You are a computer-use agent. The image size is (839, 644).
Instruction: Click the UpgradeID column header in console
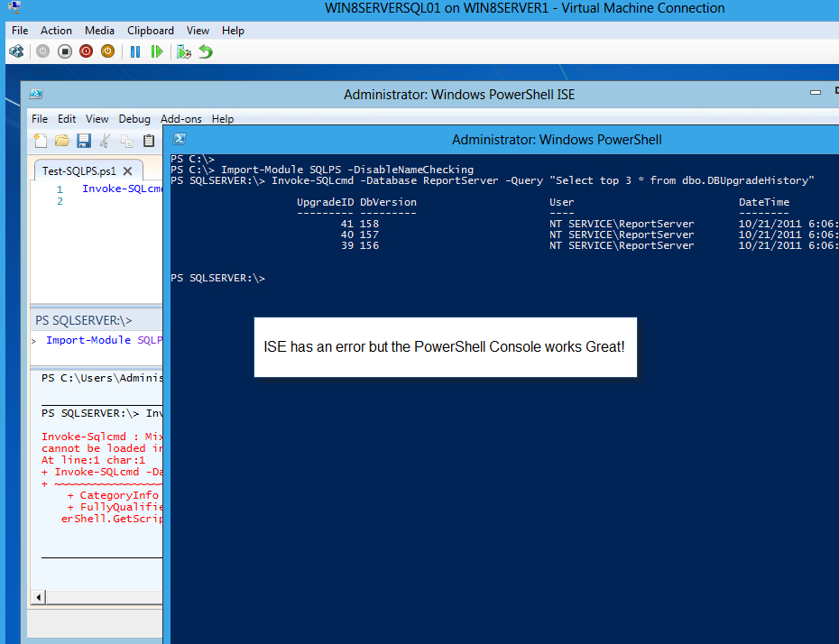[326, 202]
